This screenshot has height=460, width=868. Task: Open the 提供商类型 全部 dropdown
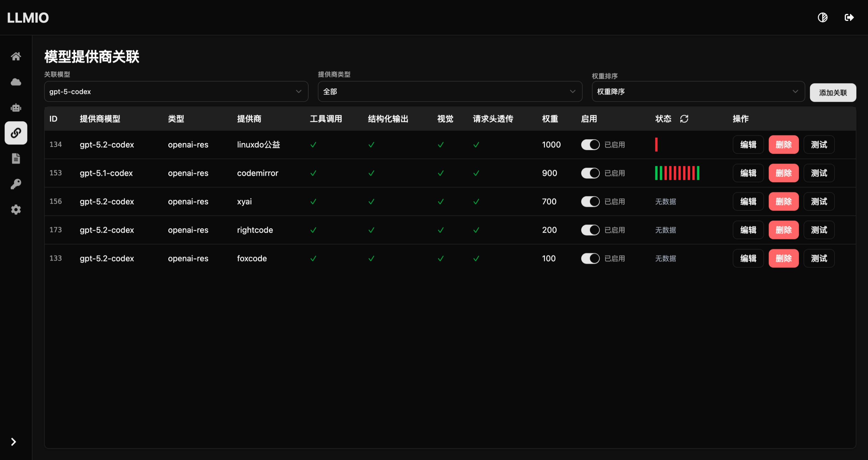pos(449,92)
